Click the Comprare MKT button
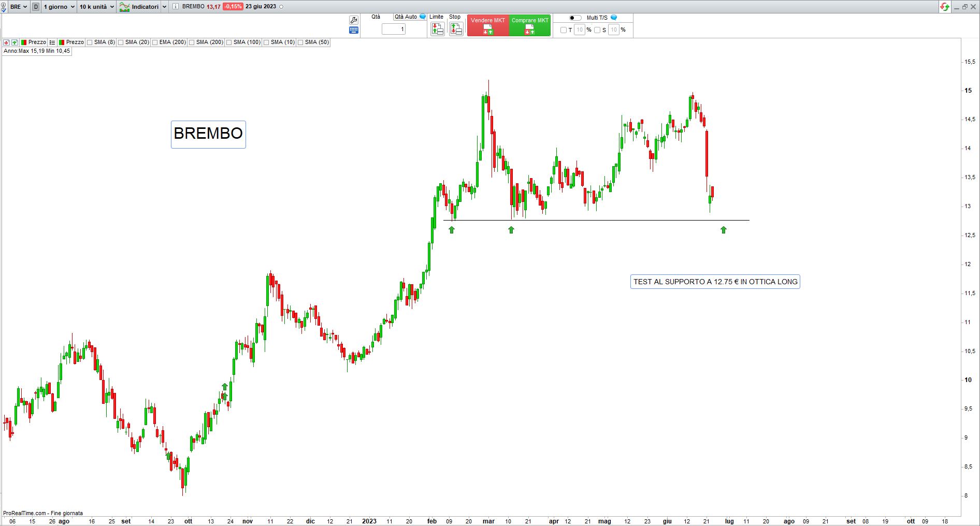The image size is (980, 526). point(529,25)
